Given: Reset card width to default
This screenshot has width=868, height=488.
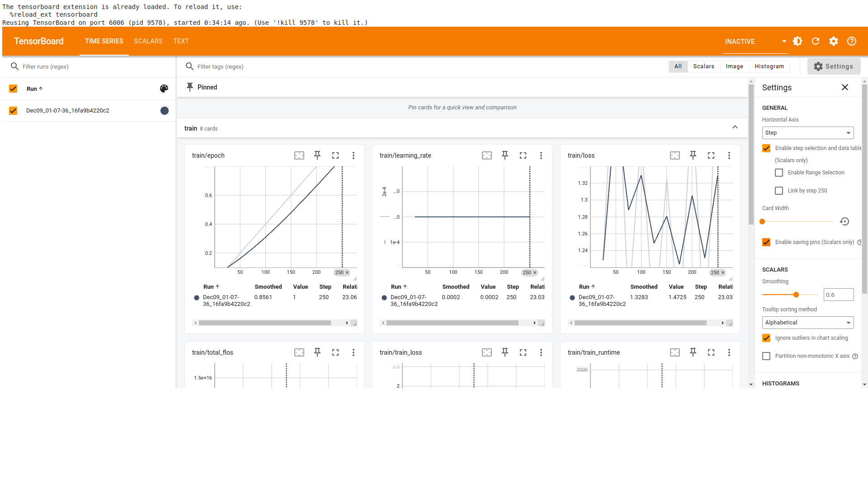Looking at the screenshot, I should (x=844, y=221).
